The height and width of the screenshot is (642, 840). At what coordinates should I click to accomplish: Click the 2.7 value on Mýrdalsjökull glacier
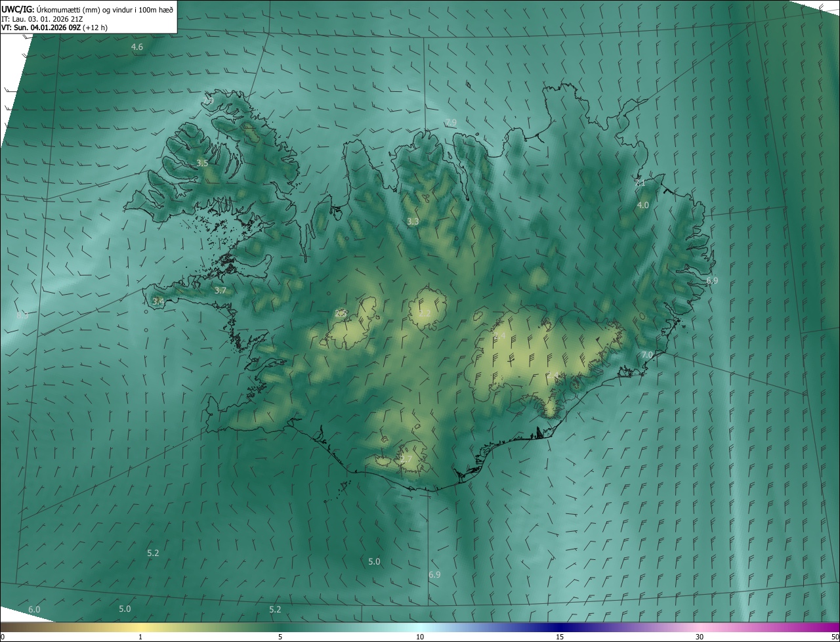[x=406, y=459]
